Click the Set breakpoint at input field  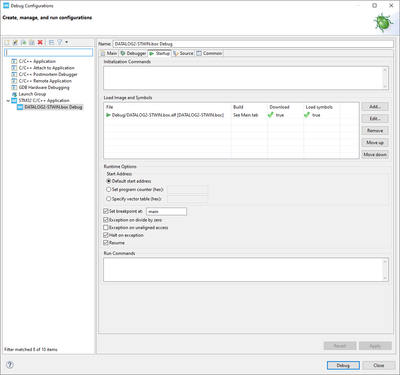click(166, 211)
